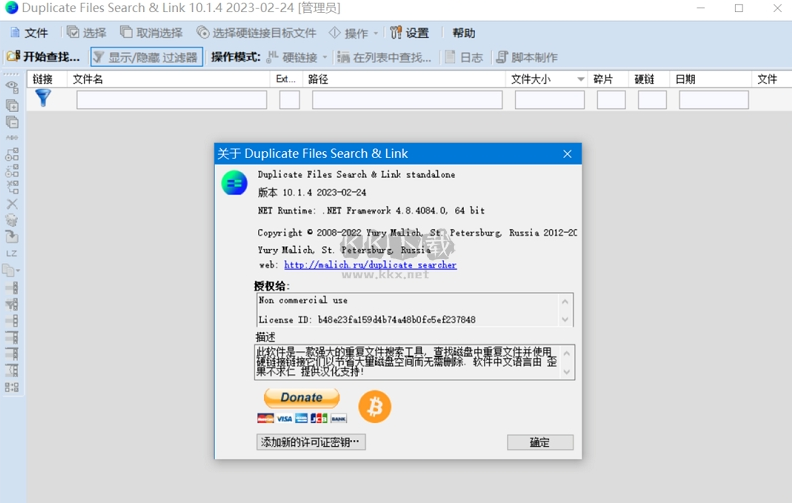Click the file size column sort arrow

(x=580, y=79)
